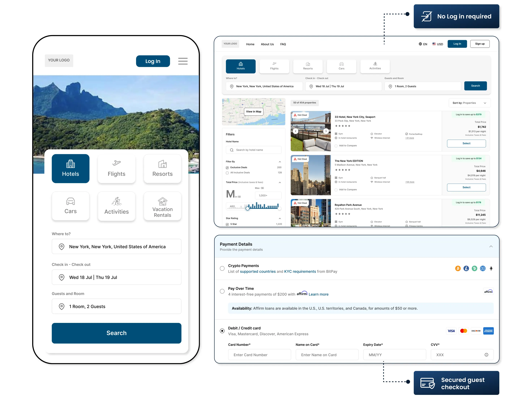Open the EN language selector
532x399 pixels.
pos(423,44)
